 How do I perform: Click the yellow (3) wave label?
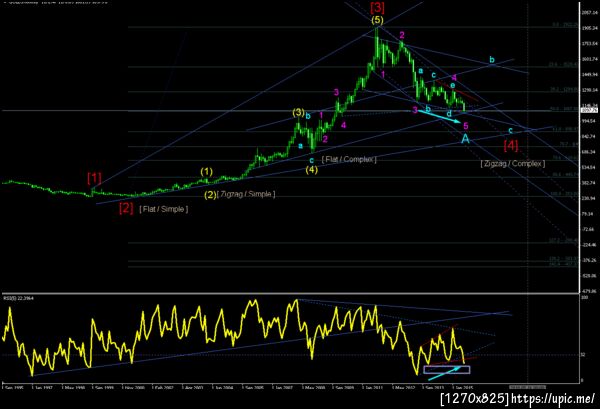coord(298,112)
